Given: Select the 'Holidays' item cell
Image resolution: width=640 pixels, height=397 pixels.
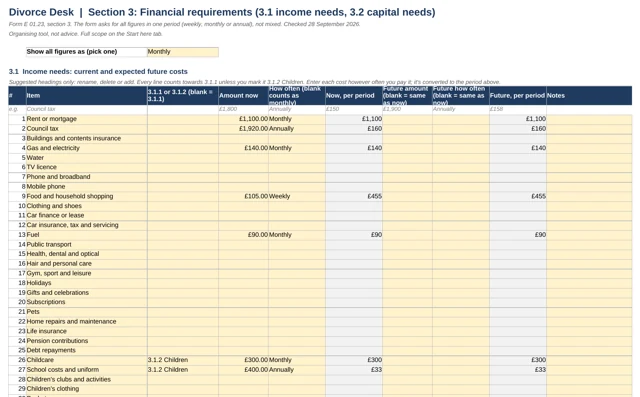Looking at the screenshot, I should tap(87, 283).
